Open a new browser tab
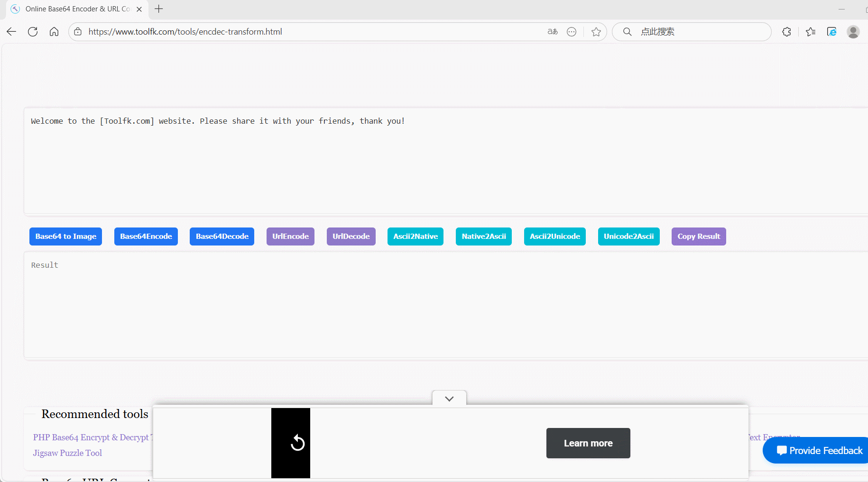The height and width of the screenshot is (482, 868). (x=159, y=9)
